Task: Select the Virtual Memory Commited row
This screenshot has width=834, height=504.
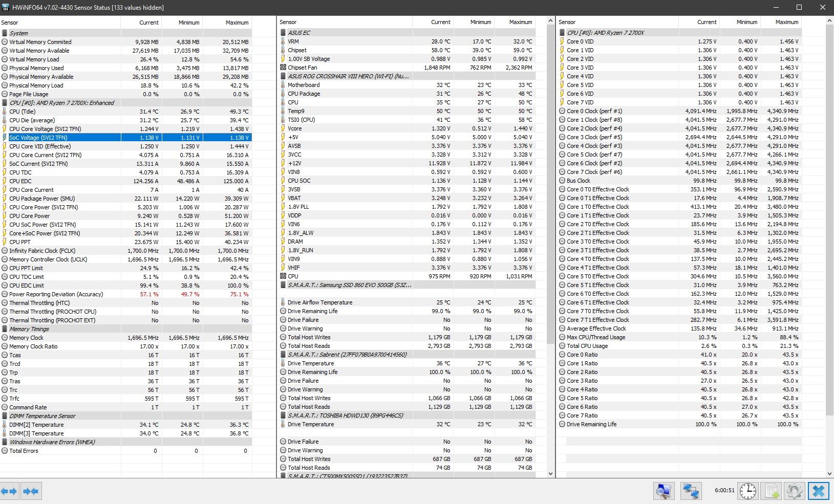Action: pos(126,42)
